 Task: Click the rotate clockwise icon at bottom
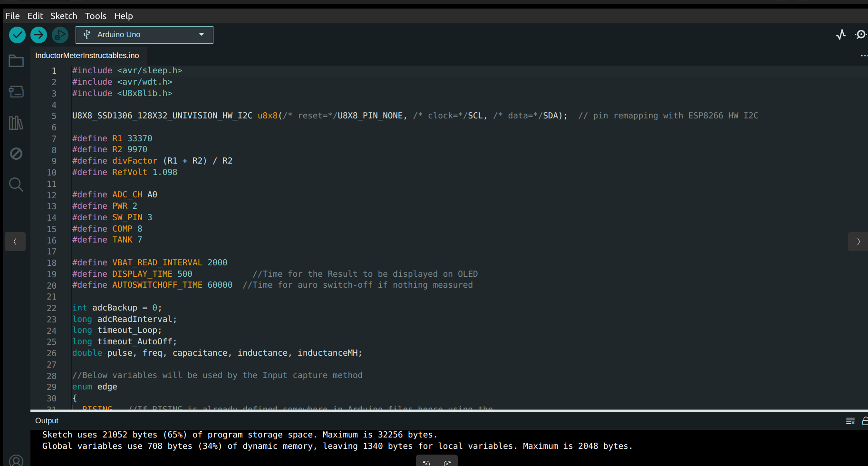447,463
